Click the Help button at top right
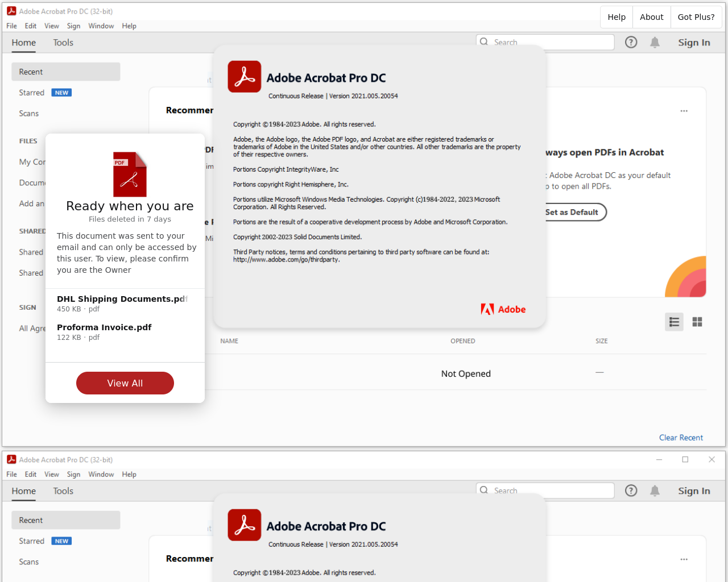The width and height of the screenshot is (728, 582). pos(617,17)
